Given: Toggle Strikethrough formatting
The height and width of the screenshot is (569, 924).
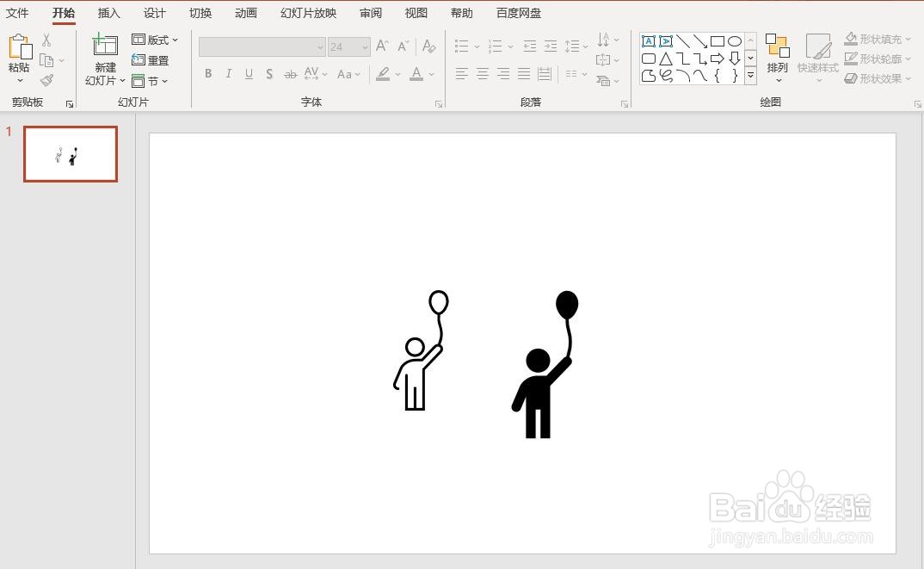Looking at the screenshot, I should [x=291, y=74].
